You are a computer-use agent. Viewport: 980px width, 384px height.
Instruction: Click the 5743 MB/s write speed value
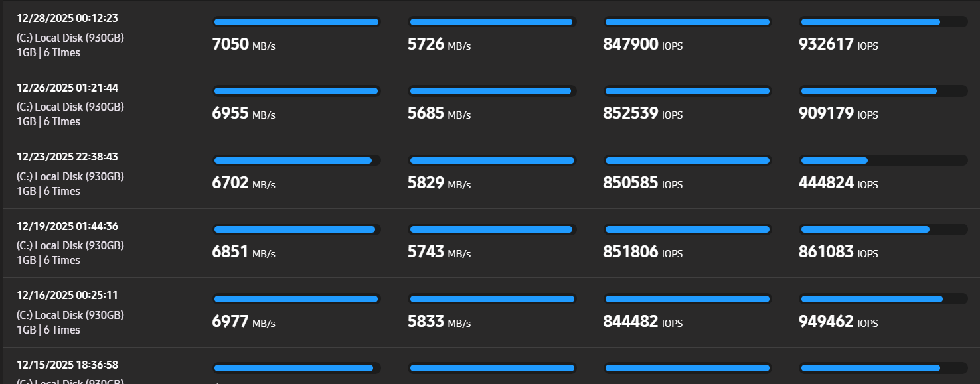(439, 253)
